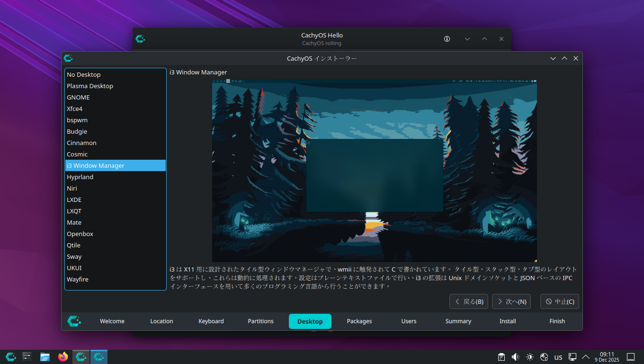Click the highlighted "i3 Window Manager" list entry
The width and height of the screenshot is (644, 364).
point(116,165)
